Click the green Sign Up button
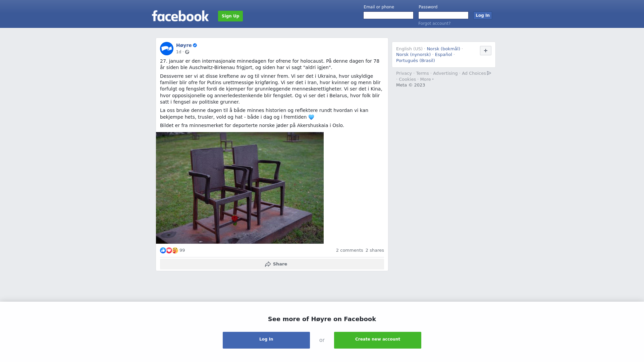The image size is (644, 362). tap(230, 16)
